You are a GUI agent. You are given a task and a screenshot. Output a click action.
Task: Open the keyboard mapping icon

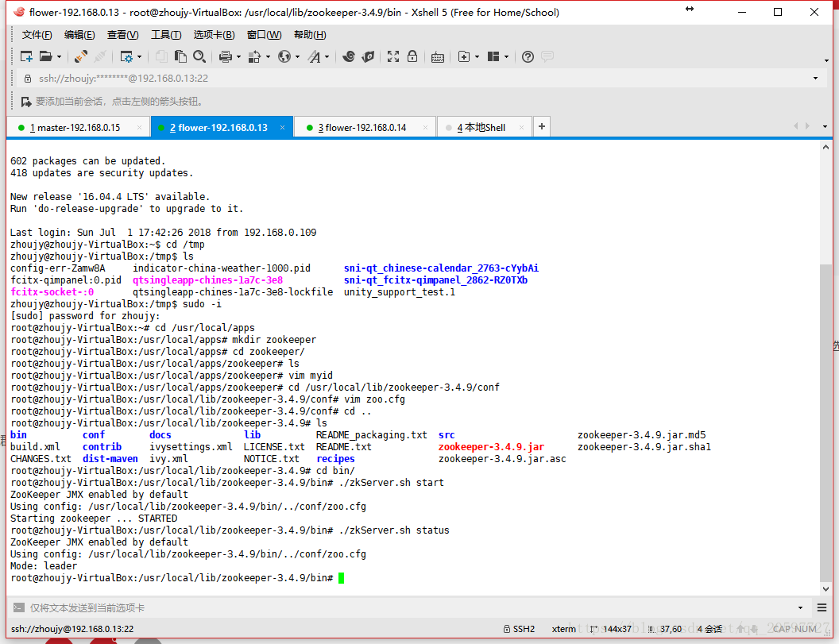438,56
